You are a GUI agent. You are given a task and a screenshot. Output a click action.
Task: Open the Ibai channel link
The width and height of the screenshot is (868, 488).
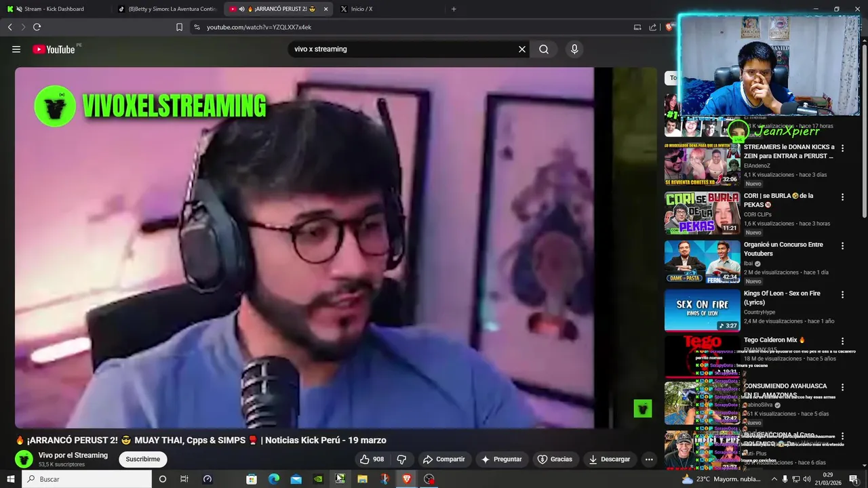tap(749, 264)
